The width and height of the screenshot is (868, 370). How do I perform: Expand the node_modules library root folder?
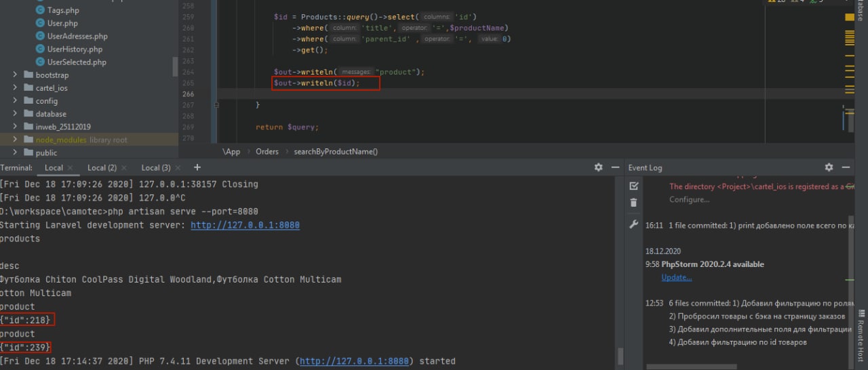[x=16, y=140]
